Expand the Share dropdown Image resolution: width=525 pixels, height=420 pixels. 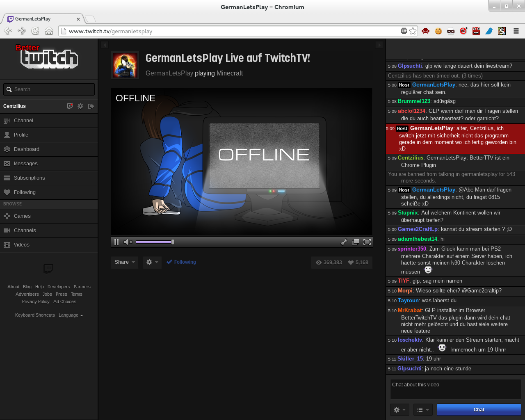[x=125, y=262]
